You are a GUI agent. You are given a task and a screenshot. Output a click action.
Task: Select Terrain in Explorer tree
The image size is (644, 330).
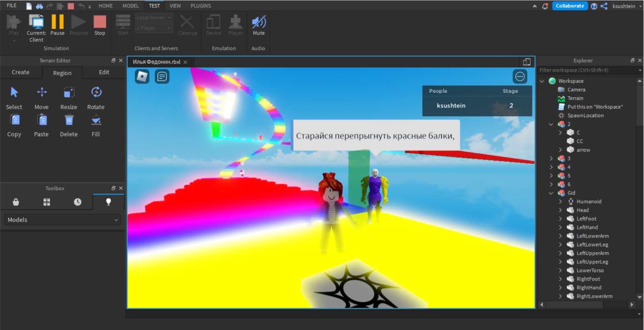(x=575, y=98)
